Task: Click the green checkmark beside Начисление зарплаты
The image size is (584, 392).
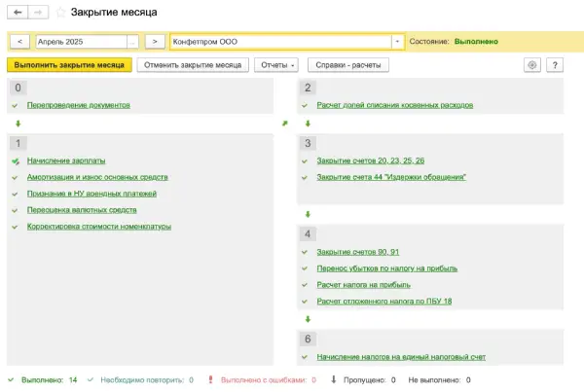Action: [17, 160]
